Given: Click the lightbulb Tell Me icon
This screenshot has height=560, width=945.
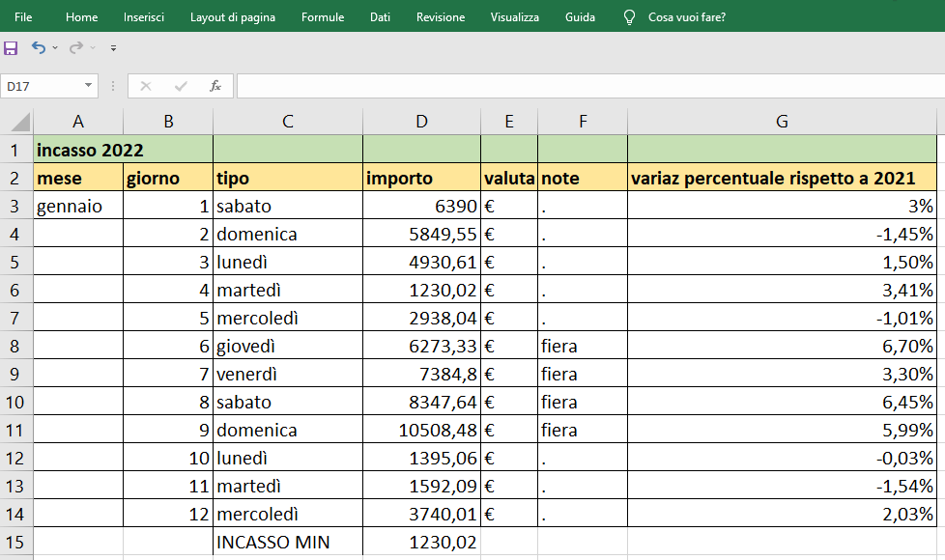Looking at the screenshot, I should (629, 16).
